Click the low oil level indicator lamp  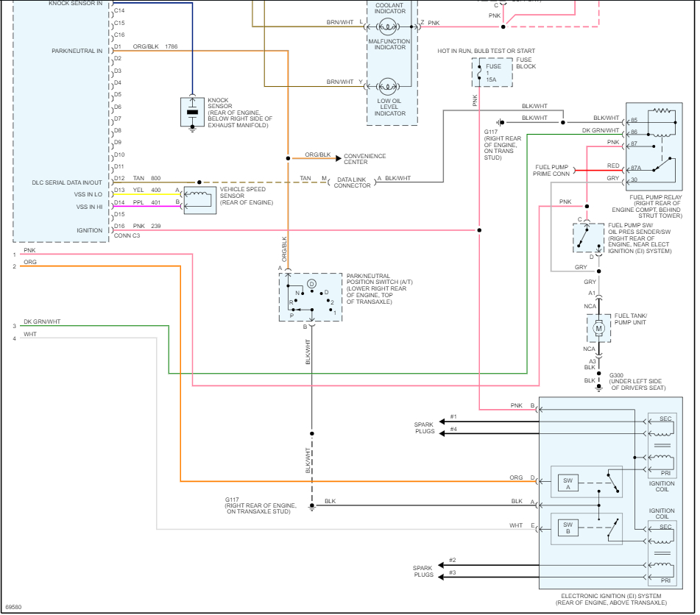pyautogui.click(x=389, y=87)
